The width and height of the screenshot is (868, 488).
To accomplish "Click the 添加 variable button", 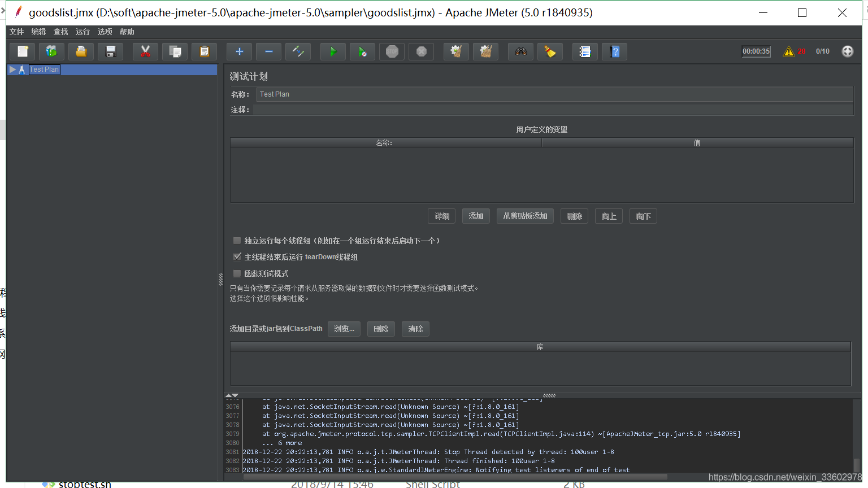I will (x=476, y=216).
